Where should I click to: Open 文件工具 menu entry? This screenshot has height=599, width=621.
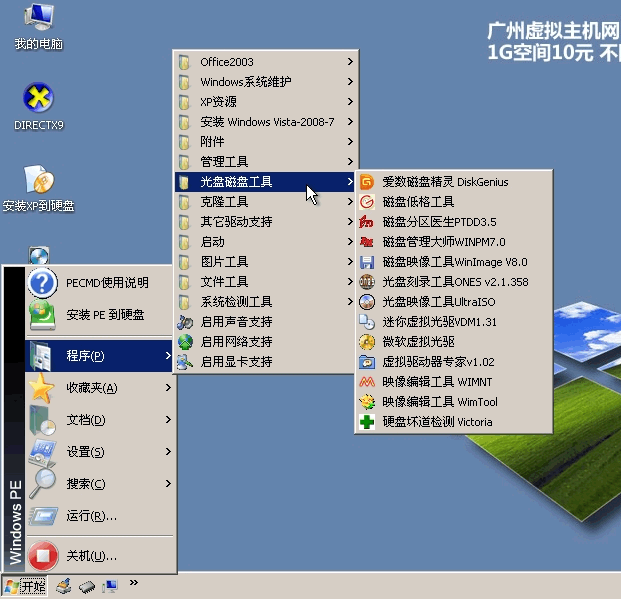coord(265,282)
